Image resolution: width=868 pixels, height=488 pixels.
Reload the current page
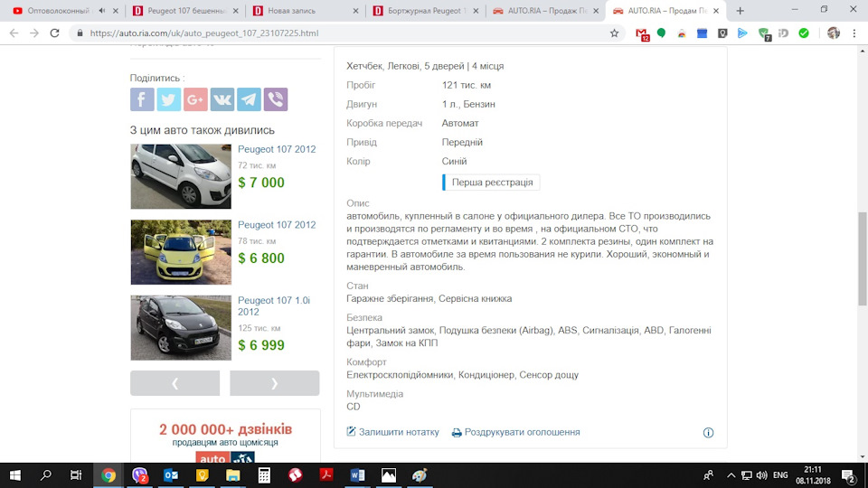coord(54,33)
